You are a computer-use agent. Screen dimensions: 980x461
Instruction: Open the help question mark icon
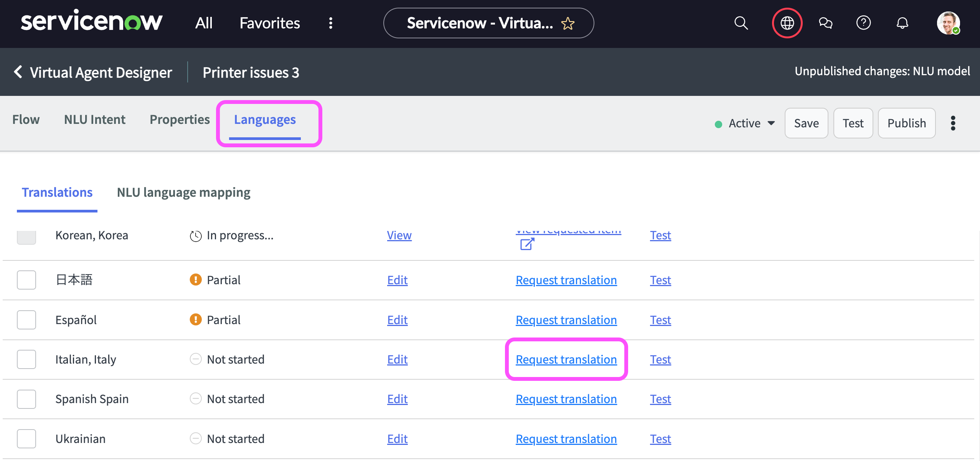click(x=863, y=23)
